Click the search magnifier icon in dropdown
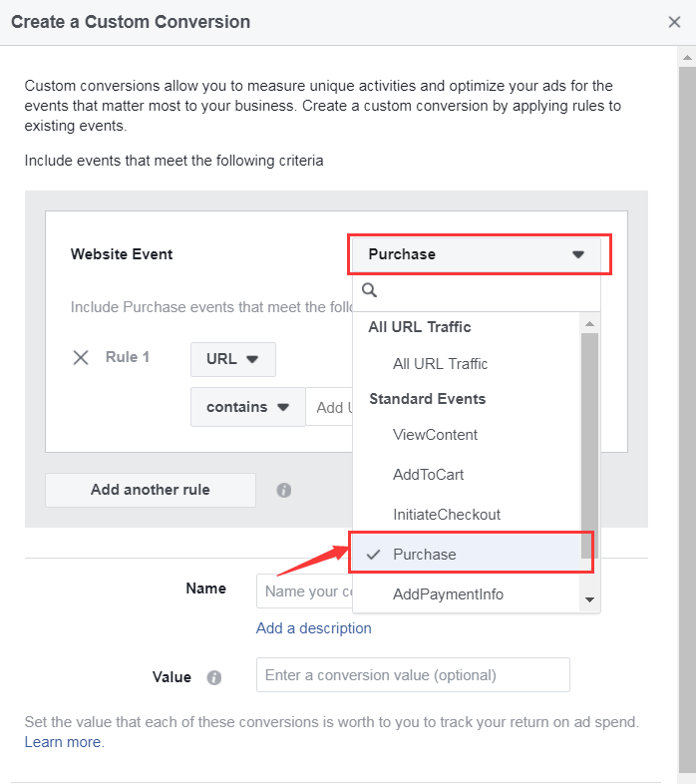Image resolution: width=696 pixels, height=784 pixels. pyautogui.click(x=369, y=290)
